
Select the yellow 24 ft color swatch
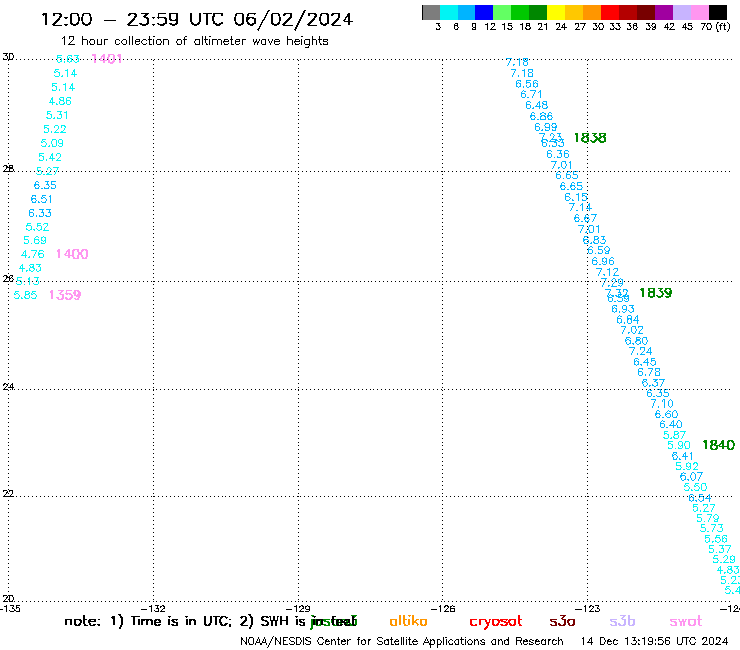coord(556,12)
